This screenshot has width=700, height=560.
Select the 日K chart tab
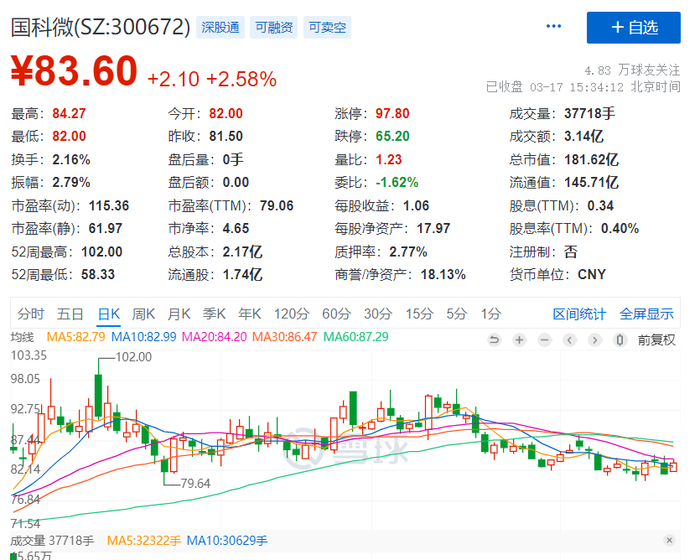[109, 314]
